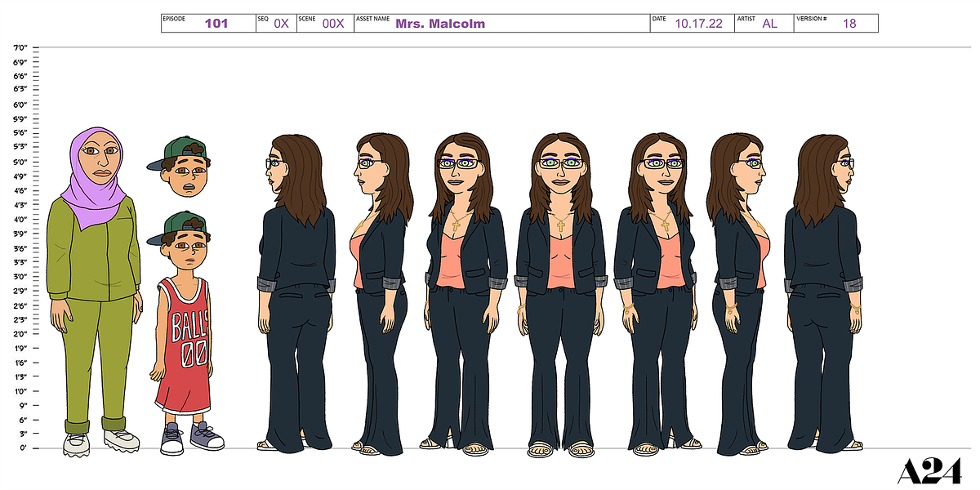Viewport: 980px width, 490px height.
Task: Click the woman wearing the purple hijab
Action: pyautogui.click(x=93, y=290)
